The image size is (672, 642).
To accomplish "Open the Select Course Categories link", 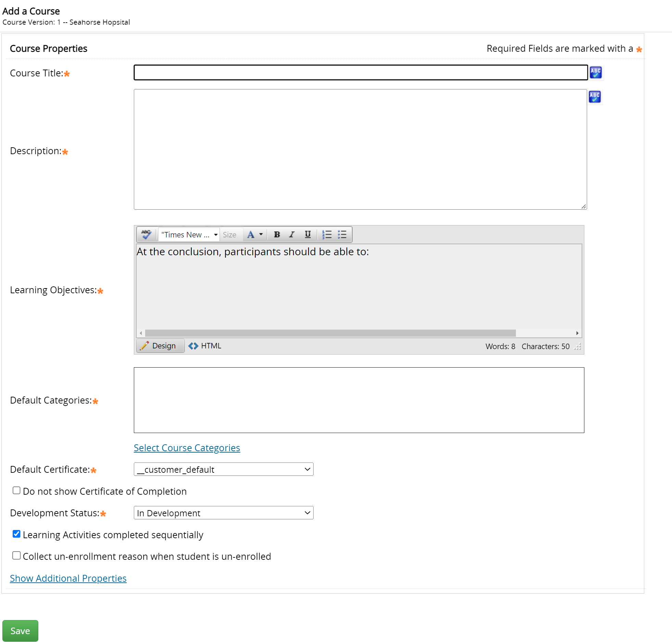I will tap(187, 448).
